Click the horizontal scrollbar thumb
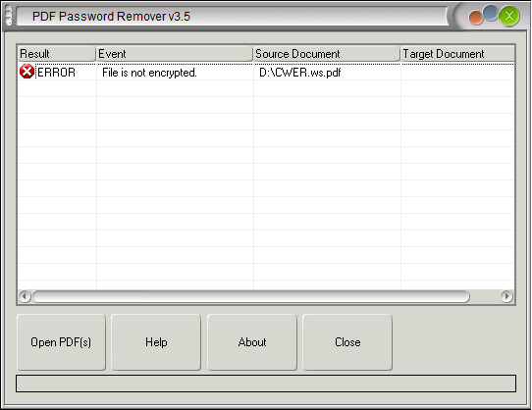This screenshot has width=532, height=410. pyautogui.click(x=251, y=296)
